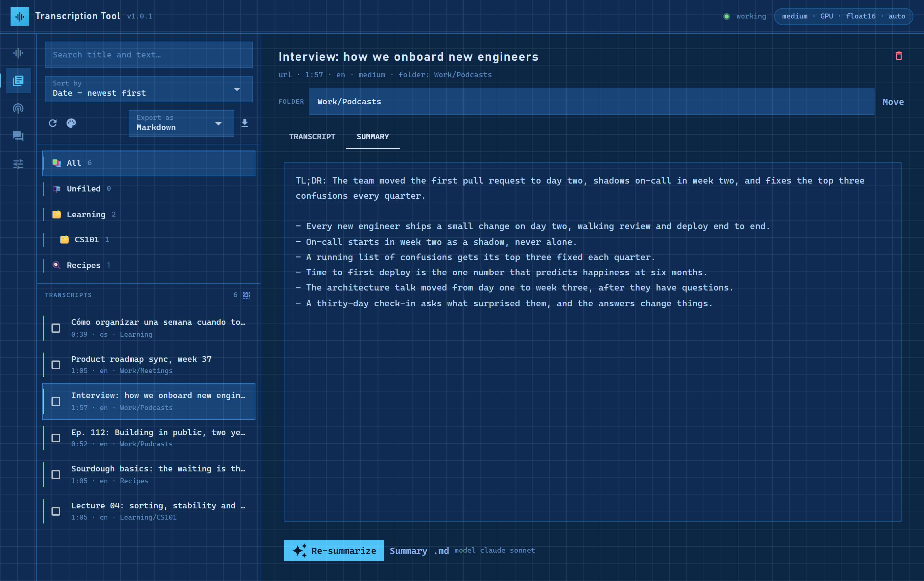Click the CS101 folder icon
924x581 pixels.
coord(64,239)
